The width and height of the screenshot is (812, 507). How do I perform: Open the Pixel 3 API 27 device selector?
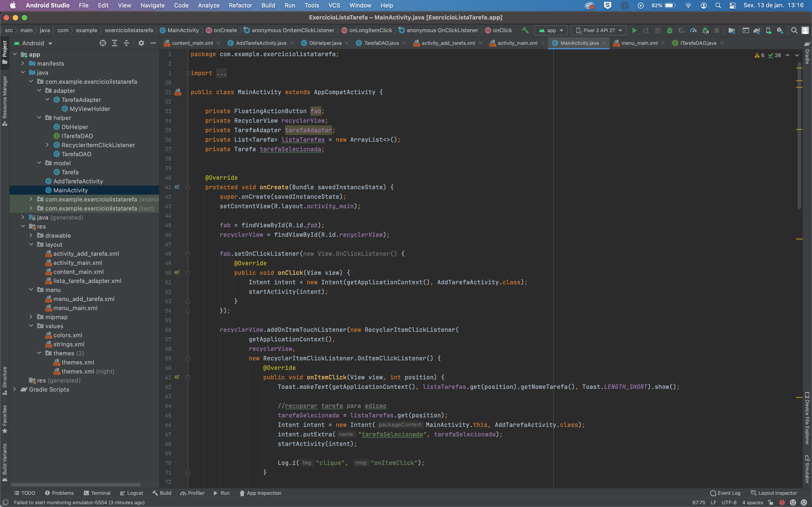click(x=598, y=30)
